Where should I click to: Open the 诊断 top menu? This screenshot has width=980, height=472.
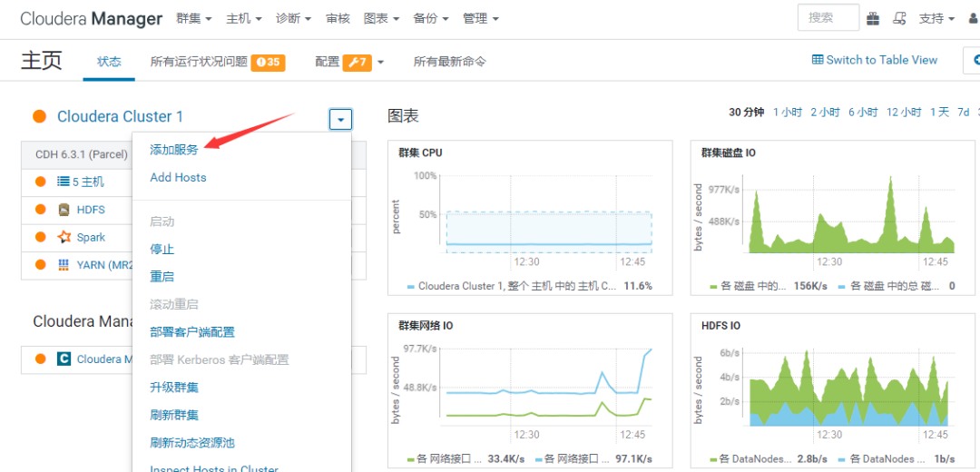(294, 19)
